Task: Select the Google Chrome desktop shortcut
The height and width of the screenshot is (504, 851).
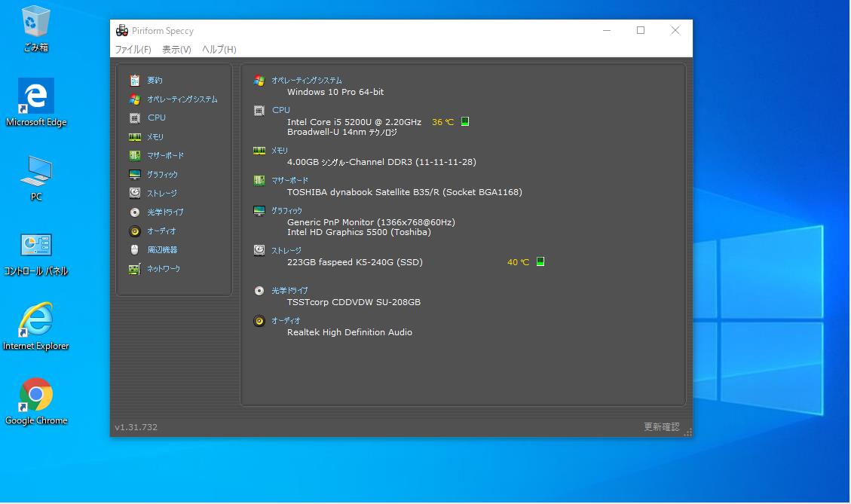Action: 36,402
